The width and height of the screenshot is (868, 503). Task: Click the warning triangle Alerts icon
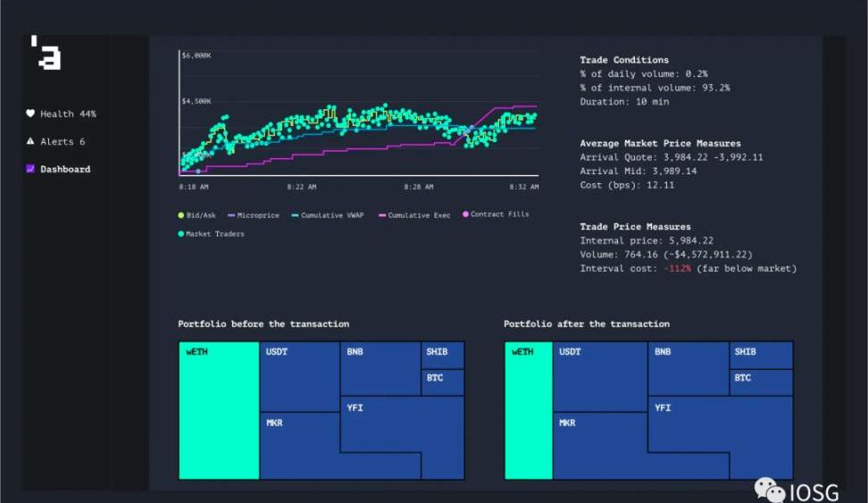(x=29, y=142)
